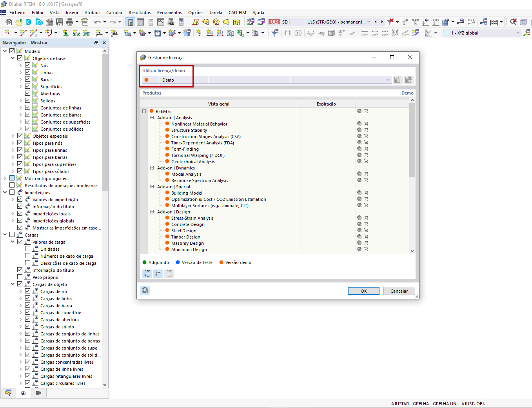The width and height of the screenshot is (532, 408).
Task: Disable the Nós visibility checkbox
Action: [x=27, y=65]
